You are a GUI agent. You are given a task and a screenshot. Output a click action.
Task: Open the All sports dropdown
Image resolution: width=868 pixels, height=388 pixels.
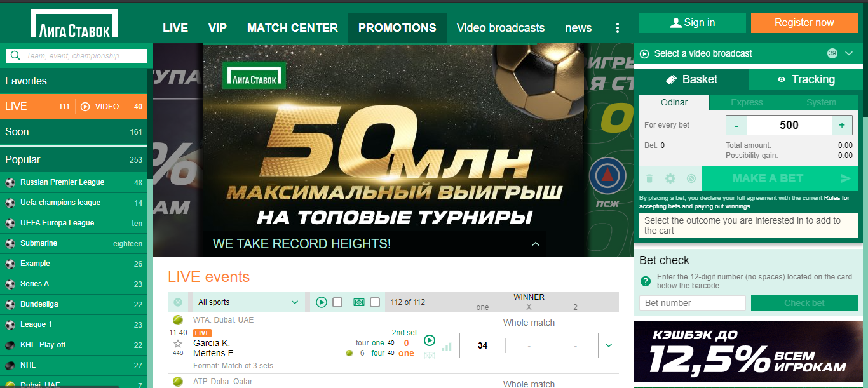[x=247, y=302]
